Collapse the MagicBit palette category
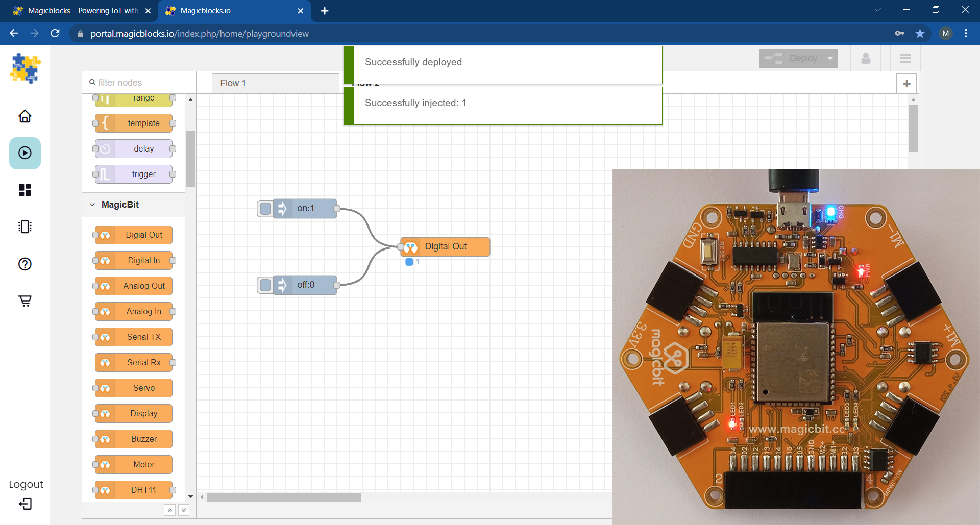Image resolution: width=980 pixels, height=525 pixels. [92, 205]
